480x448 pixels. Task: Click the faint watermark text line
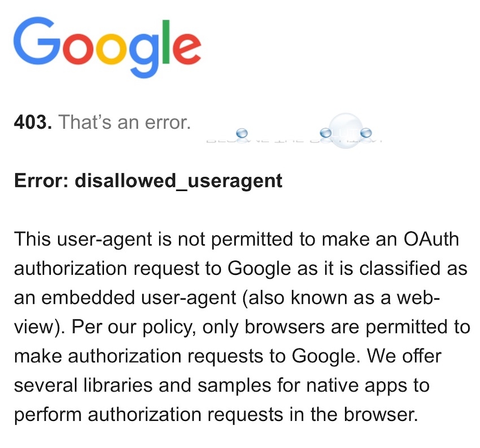(x=294, y=141)
